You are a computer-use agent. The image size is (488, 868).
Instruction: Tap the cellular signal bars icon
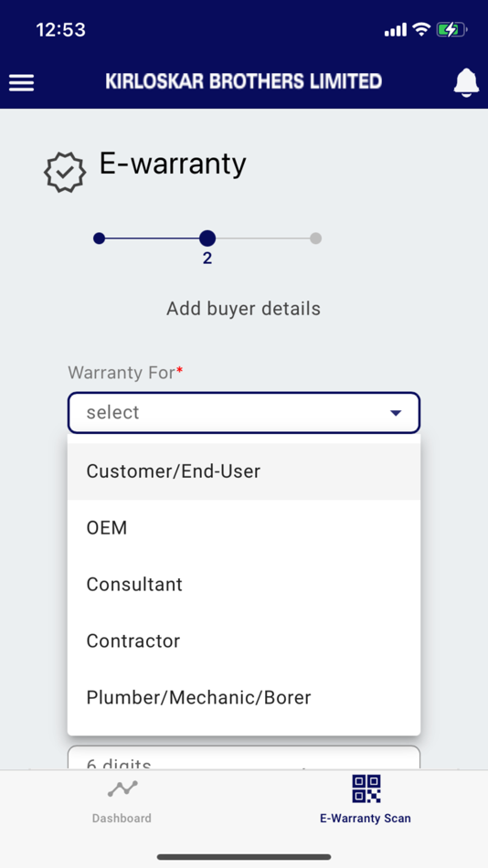click(x=396, y=30)
